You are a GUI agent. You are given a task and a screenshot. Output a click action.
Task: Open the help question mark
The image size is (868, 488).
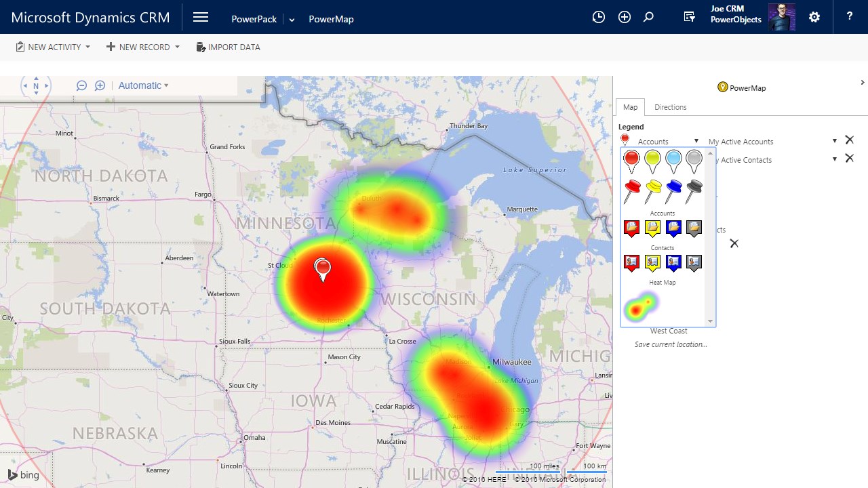[x=849, y=17]
